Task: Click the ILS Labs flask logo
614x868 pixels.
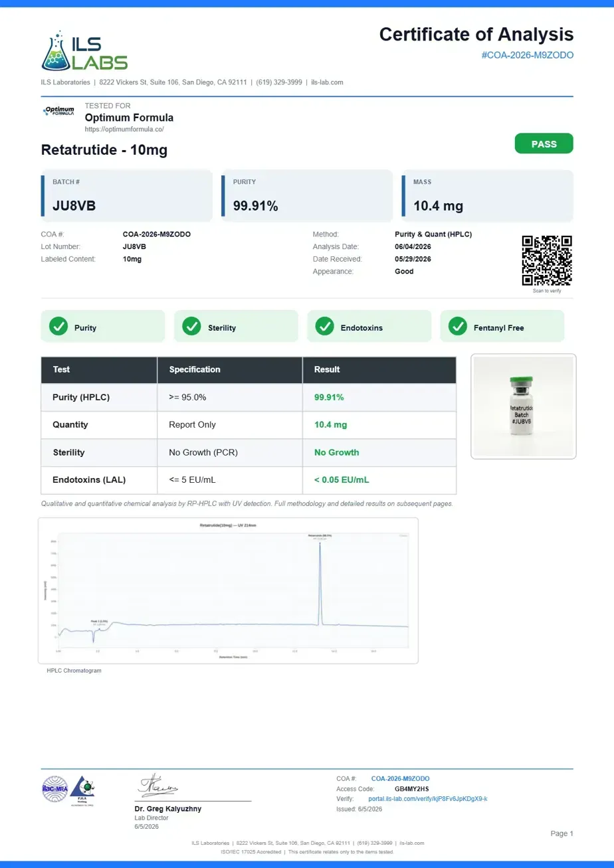Action: point(84,50)
